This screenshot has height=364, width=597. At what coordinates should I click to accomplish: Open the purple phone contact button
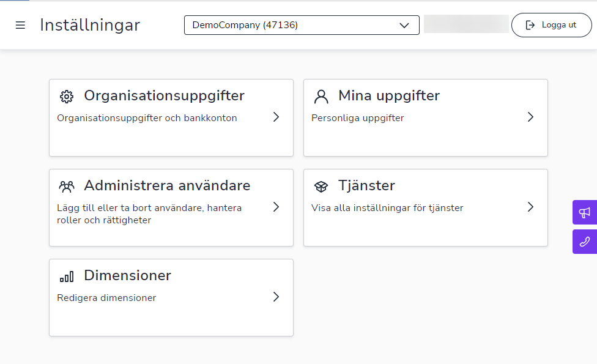pyautogui.click(x=585, y=242)
